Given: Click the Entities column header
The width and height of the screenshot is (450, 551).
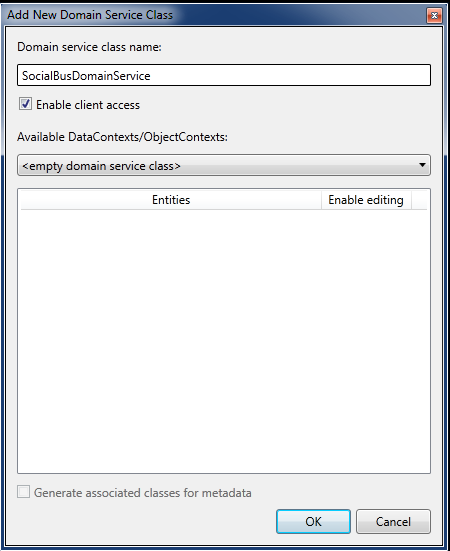Looking at the screenshot, I should [171, 200].
